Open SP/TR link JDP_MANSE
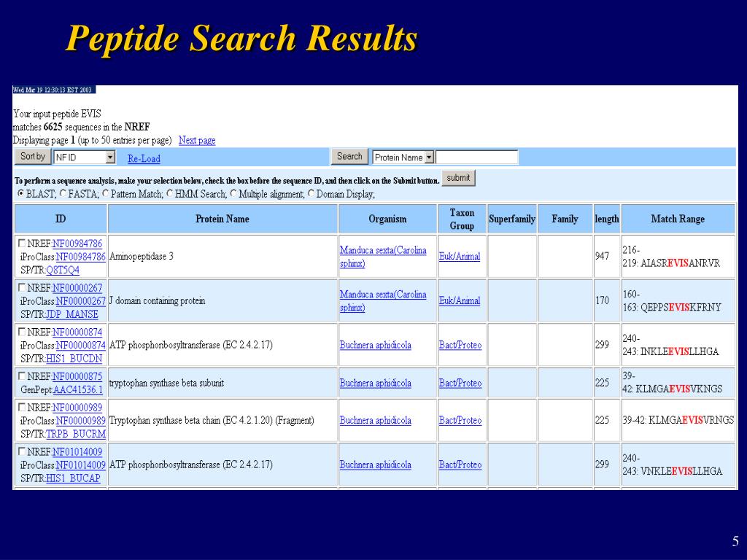Viewport: 747px width, 560px height. point(72,314)
